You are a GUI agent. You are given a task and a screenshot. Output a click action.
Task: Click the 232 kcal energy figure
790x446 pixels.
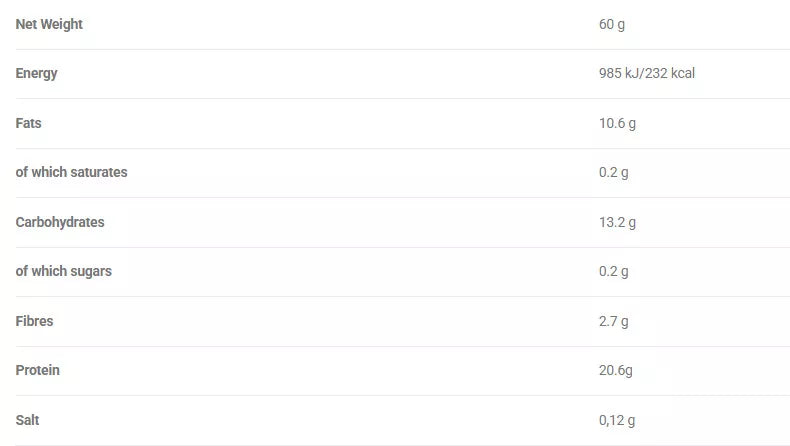671,73
